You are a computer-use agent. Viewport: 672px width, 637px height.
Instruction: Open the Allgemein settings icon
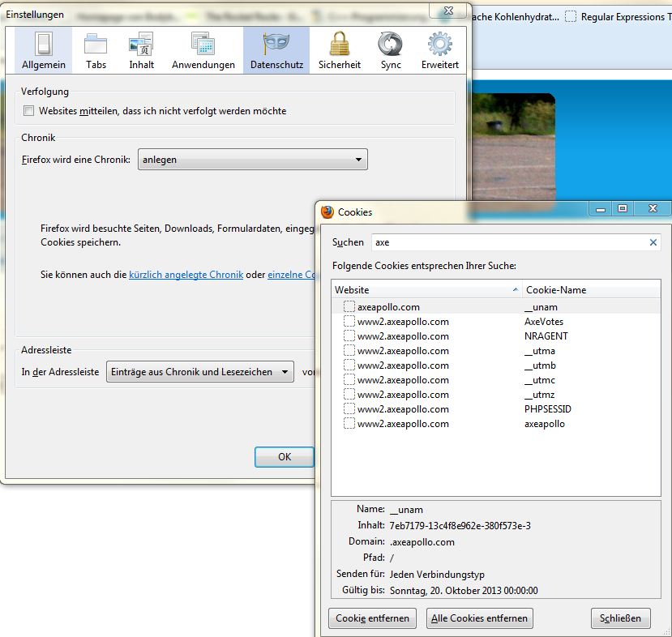click(43, 50)
